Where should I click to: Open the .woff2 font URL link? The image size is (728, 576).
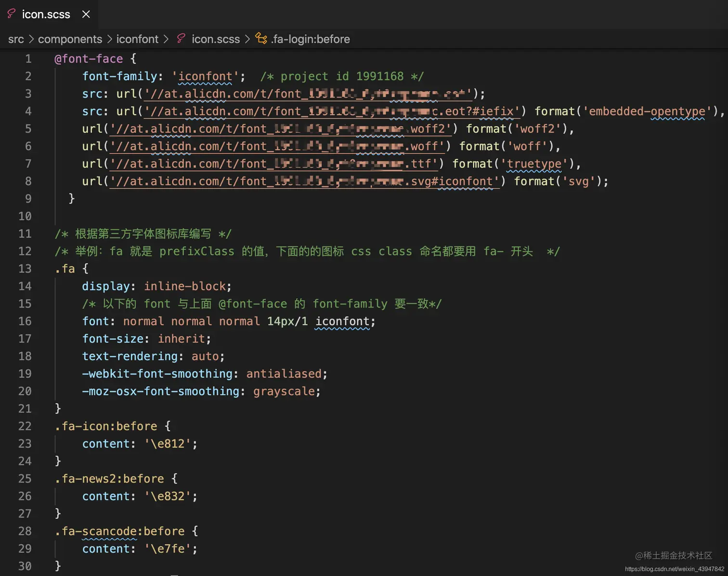(281, 129)
